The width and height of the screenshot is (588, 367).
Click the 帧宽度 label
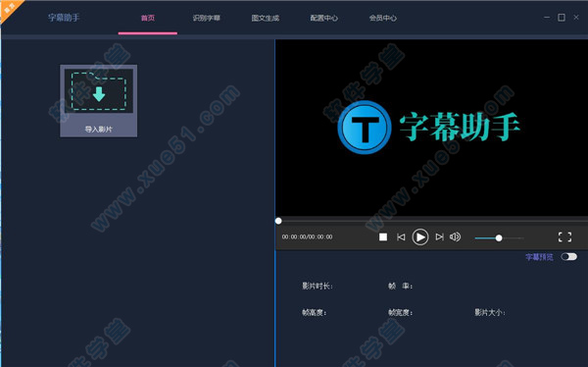pyautogui.click(x=401, y=312)
